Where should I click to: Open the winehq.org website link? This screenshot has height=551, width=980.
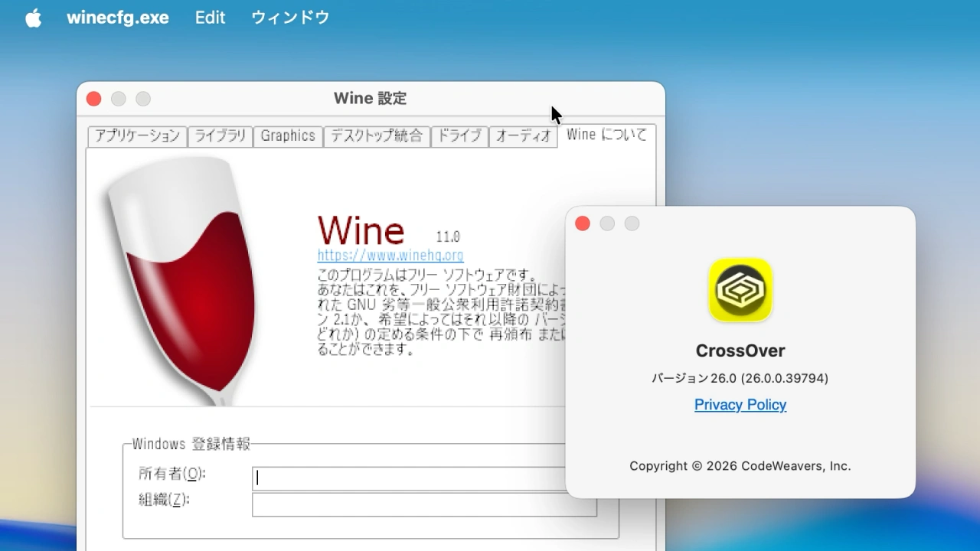pos(390,256)
